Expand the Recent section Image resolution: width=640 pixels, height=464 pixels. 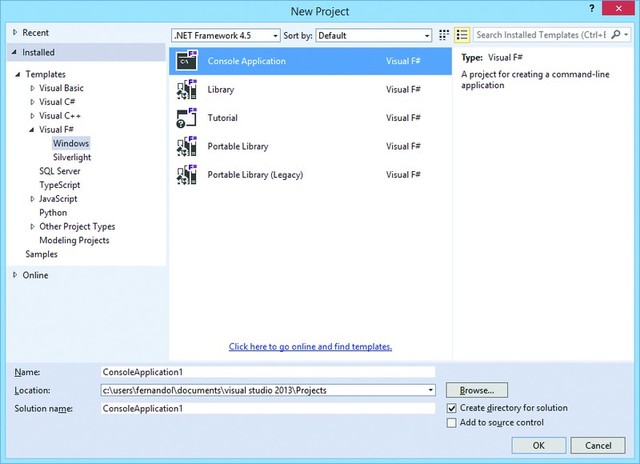pos(15,32)
